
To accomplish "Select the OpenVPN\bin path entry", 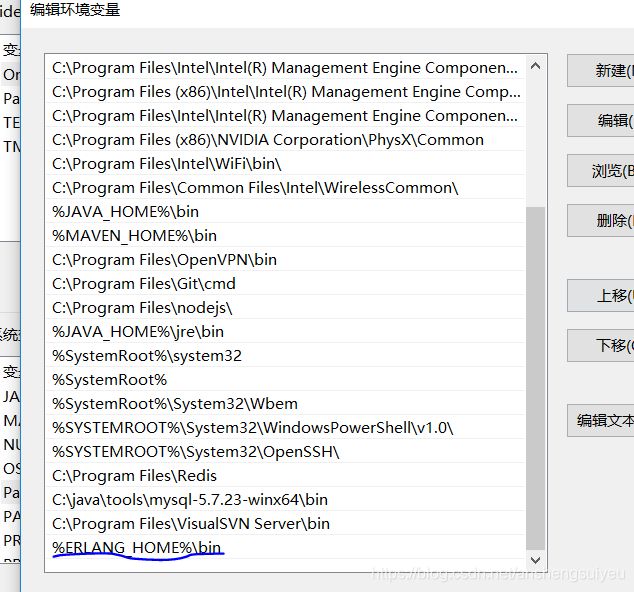I will pos(286,260).
